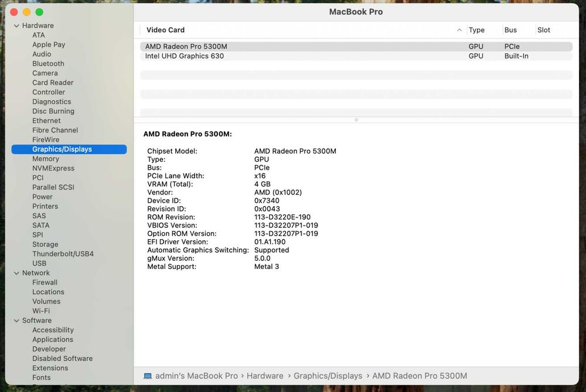Open Disc Burning in the sidebar
This screenshot has height=392, width=586.
pos(53,111)
